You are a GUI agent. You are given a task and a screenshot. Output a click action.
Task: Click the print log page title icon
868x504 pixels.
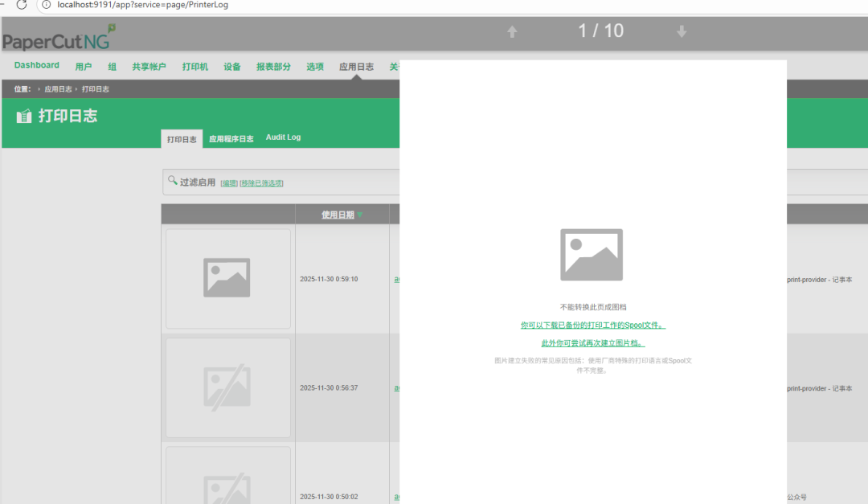pyautogui.click(x=24, y=117)
